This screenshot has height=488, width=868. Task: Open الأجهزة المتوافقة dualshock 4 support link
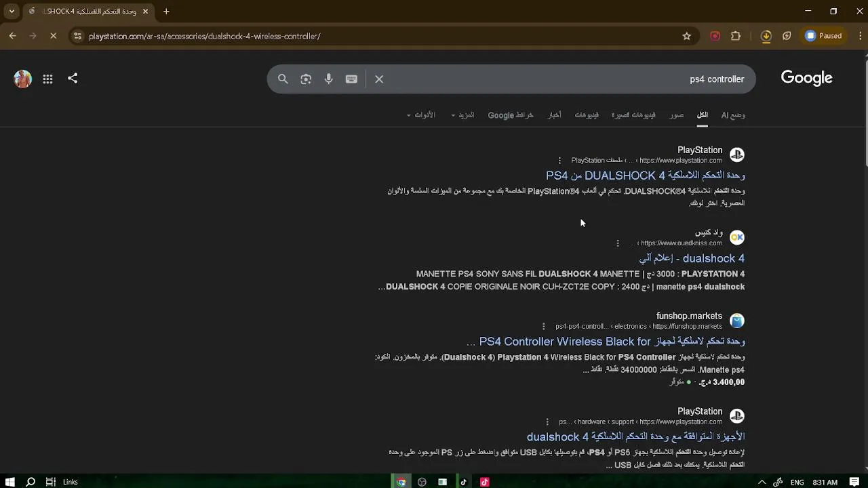tap(636, 437)
